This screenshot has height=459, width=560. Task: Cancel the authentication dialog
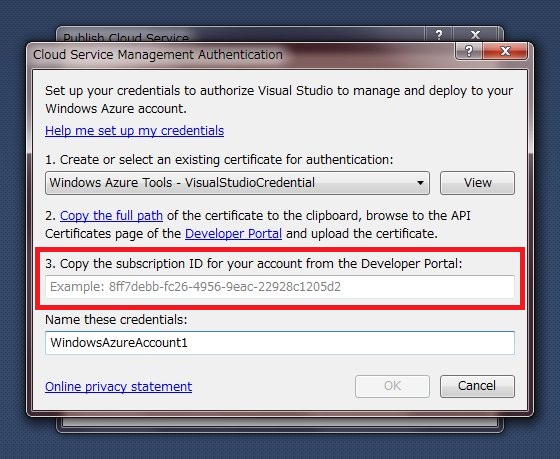[x=477, y=386]
